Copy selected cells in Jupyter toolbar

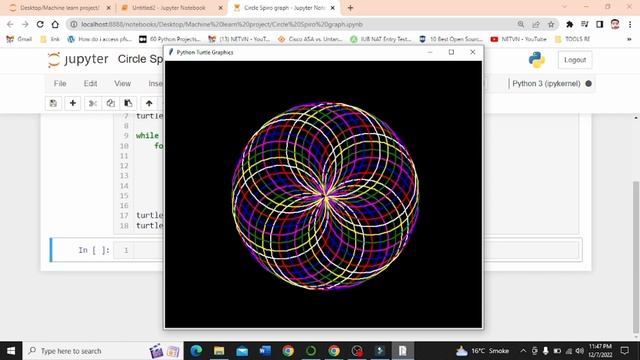(x=110, y=103)
